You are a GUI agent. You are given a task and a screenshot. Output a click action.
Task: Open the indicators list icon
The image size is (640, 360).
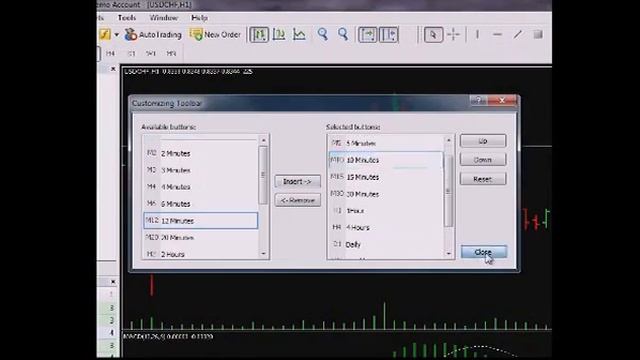(x=104, y=35)
